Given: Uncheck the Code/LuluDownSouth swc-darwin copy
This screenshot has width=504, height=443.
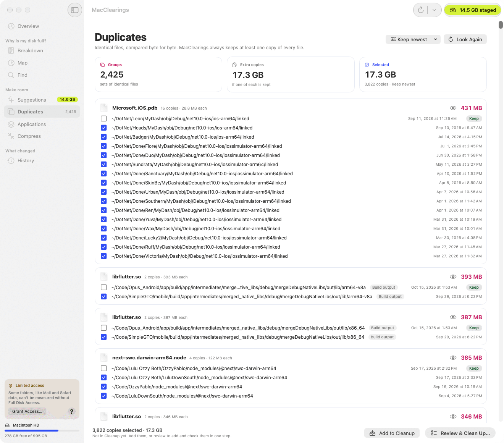Looking at the screenshot, I should pyautogui.click(x=104, y=396).
